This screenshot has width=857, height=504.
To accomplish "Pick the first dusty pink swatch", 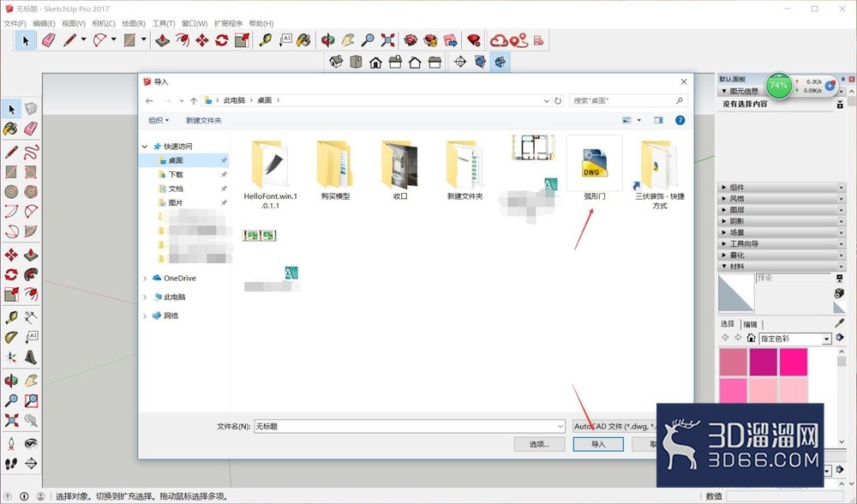I will click(x=733, y=362).
